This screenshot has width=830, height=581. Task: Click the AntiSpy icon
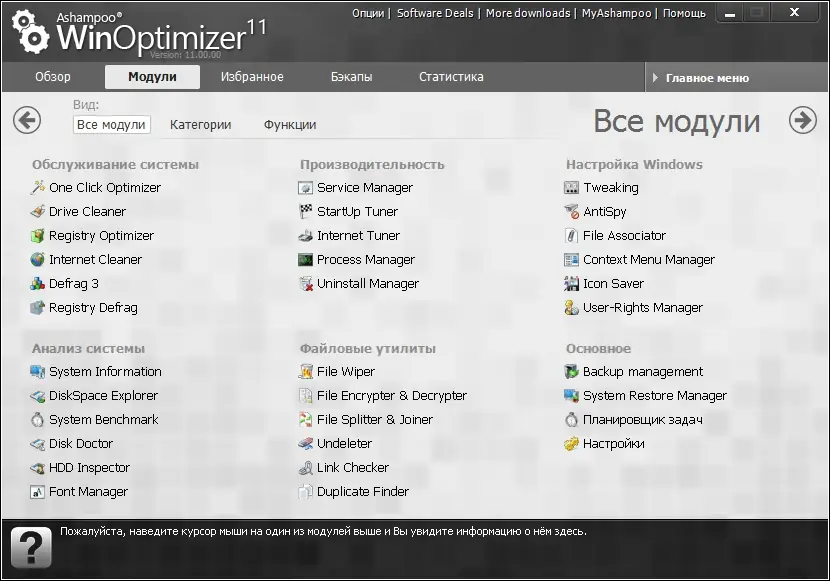click(x=572, y=212)
